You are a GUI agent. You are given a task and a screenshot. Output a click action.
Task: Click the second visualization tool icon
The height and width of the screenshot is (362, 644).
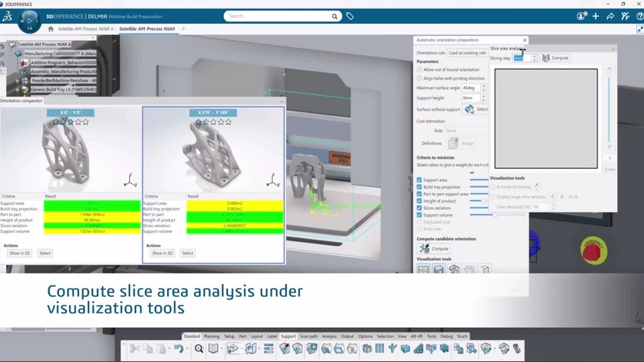(439, 269)
